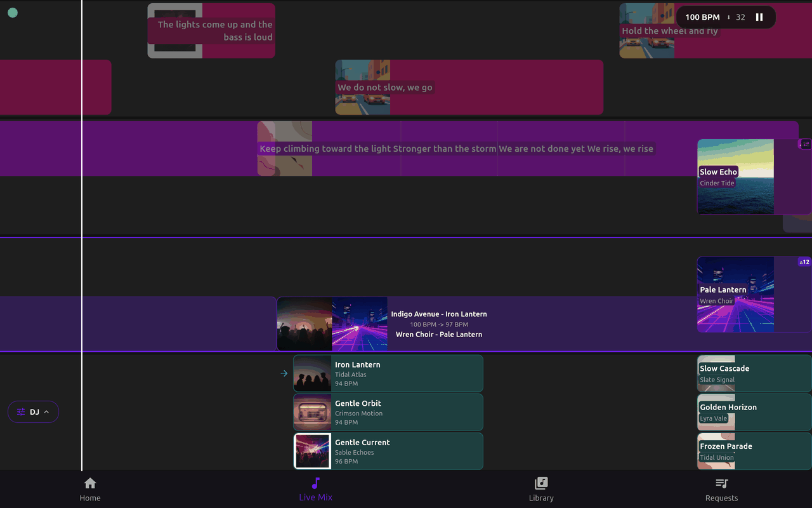Open the Requests tab
This screenshot has height=508, width=812.
click(x=722, y=489)
